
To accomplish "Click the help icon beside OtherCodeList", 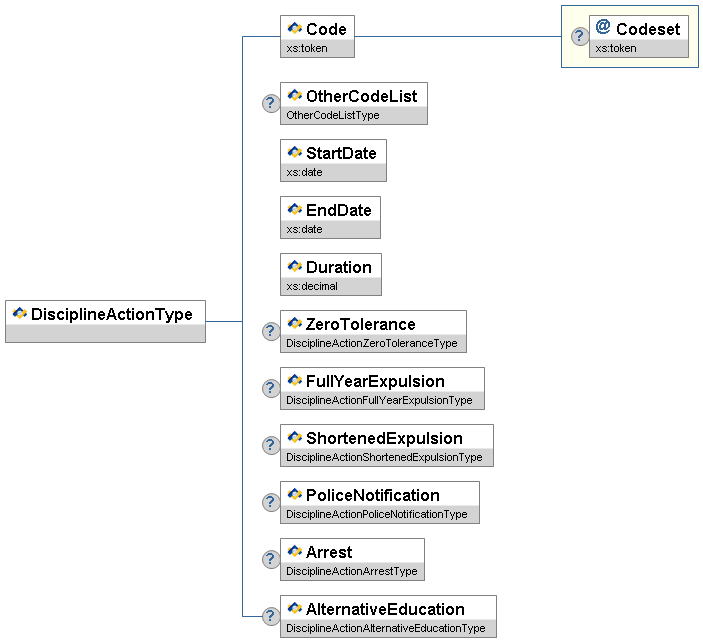I will (x=271, y=103).
